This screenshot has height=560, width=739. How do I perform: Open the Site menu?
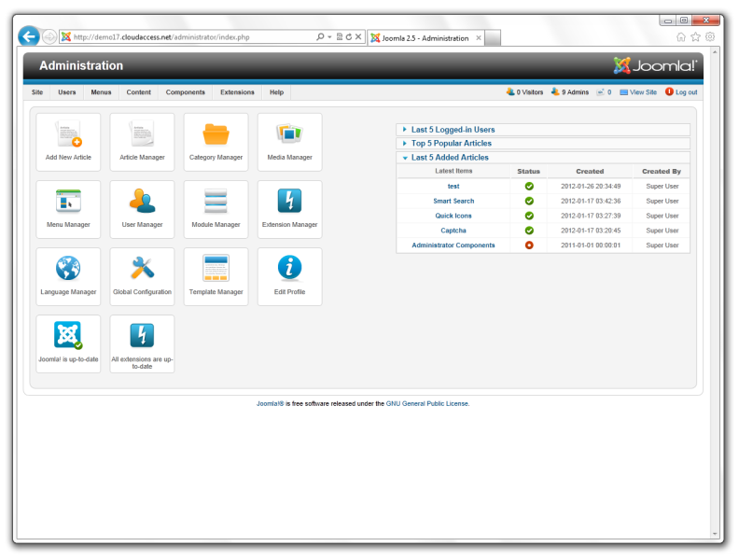click(37, 92)
